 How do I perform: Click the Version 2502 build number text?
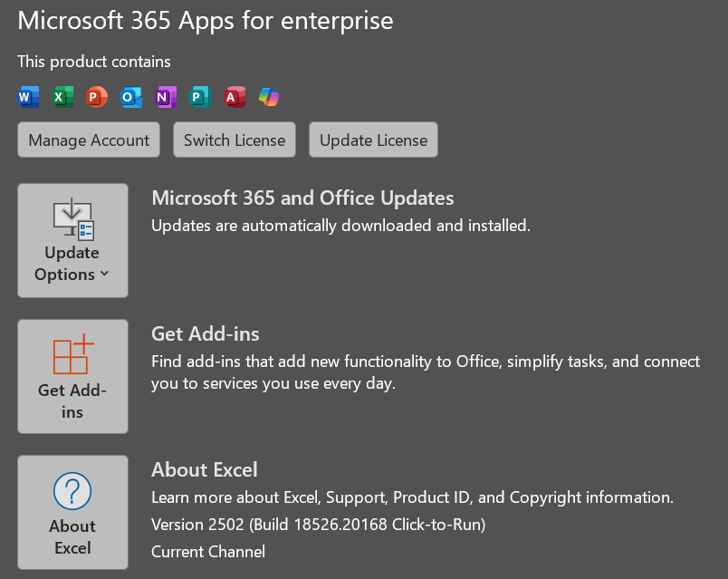pyautogui.click(x=318, y=524)
